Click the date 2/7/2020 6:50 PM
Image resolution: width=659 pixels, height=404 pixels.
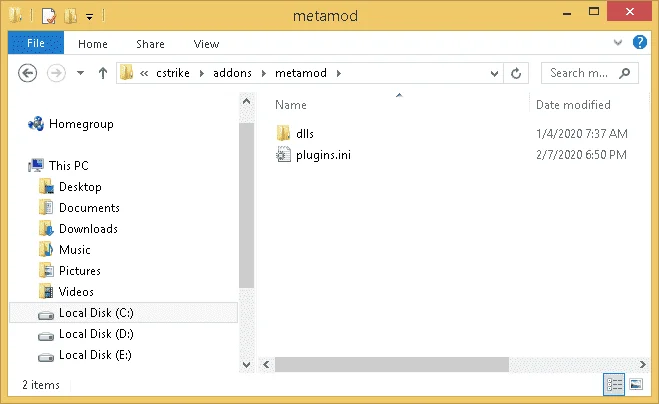coord(581,155)
